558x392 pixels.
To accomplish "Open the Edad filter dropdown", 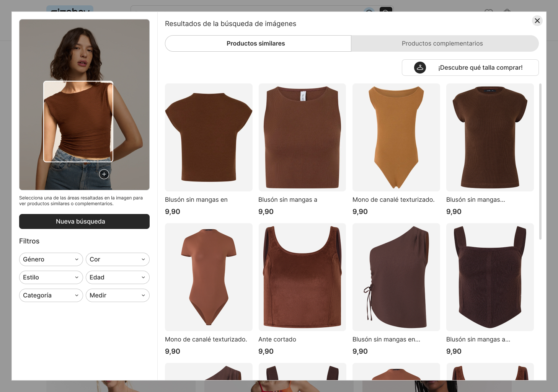I will 117,278.
